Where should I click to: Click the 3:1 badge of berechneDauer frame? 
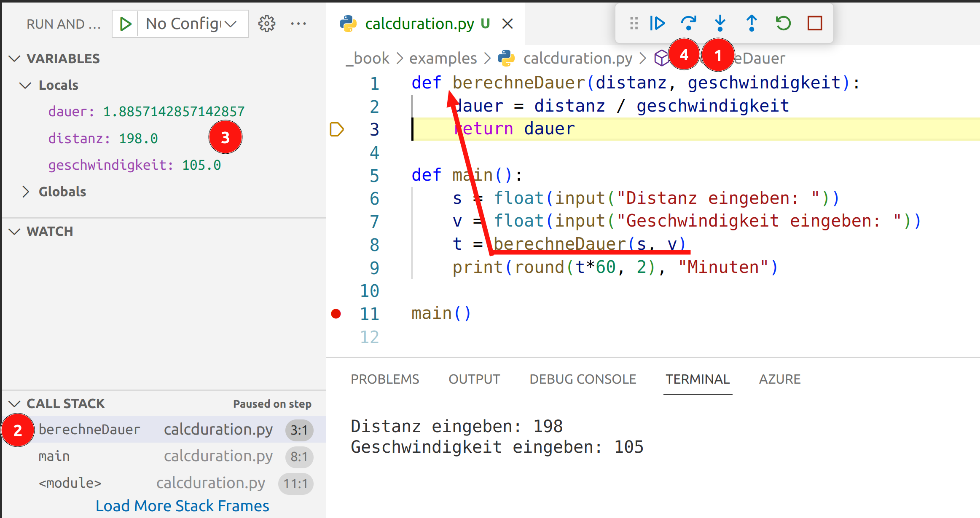pos(299,430)
